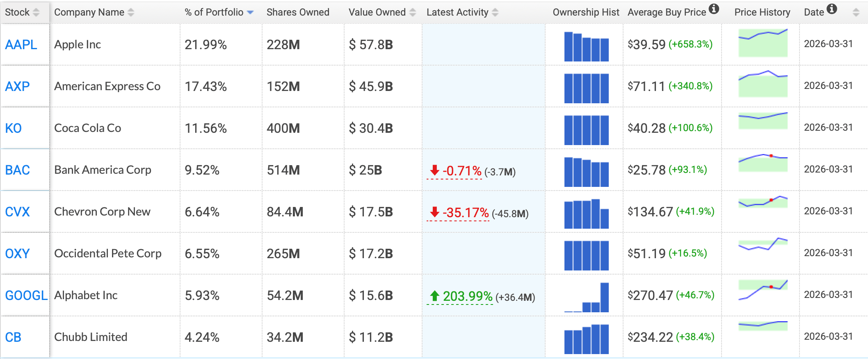
Task: Click the Average Buy Price info icon
Action: 714,9
